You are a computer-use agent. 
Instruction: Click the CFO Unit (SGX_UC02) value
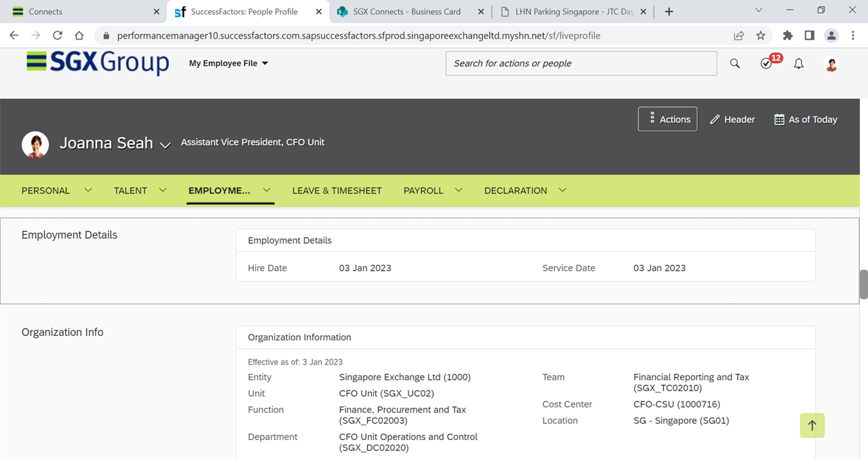coord(387,394)
